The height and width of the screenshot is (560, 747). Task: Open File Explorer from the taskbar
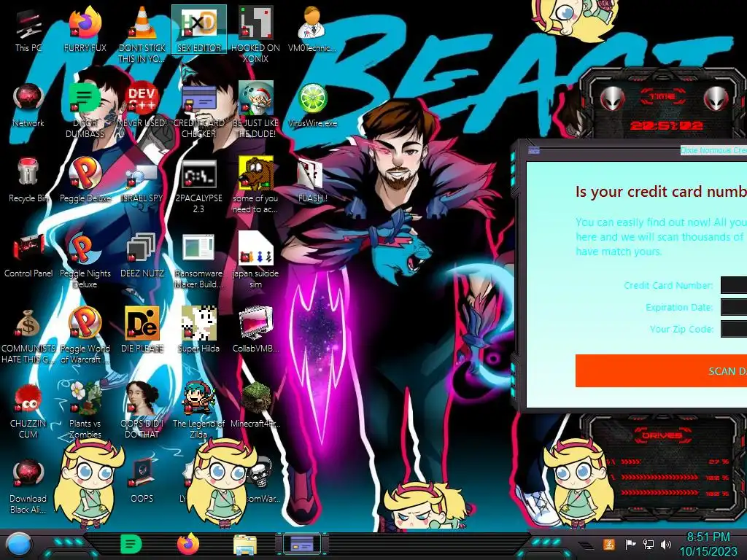click(x=245, y=545)
